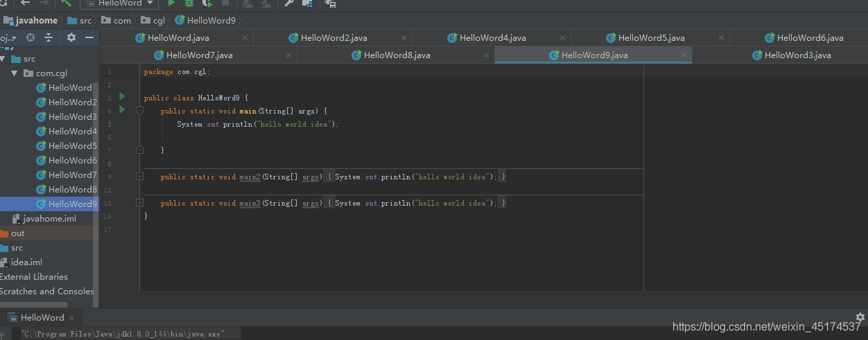Open Scratches and Consoles node

[x=46, y=292]
